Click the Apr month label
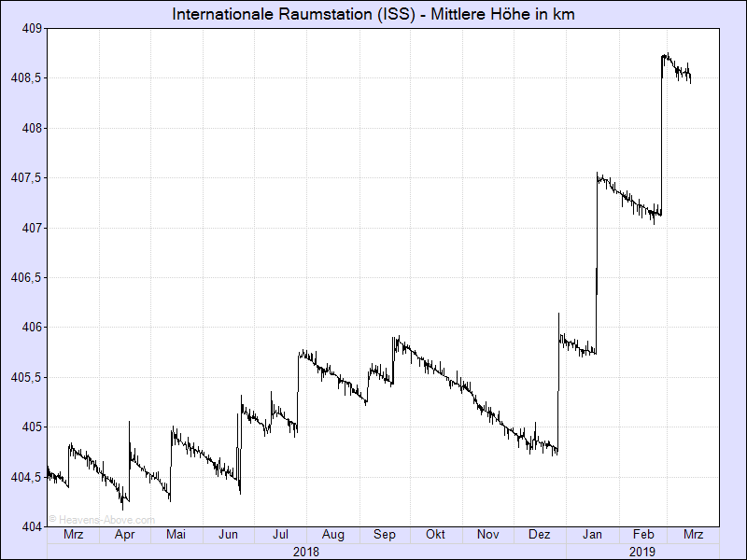 tap(124, 535)
